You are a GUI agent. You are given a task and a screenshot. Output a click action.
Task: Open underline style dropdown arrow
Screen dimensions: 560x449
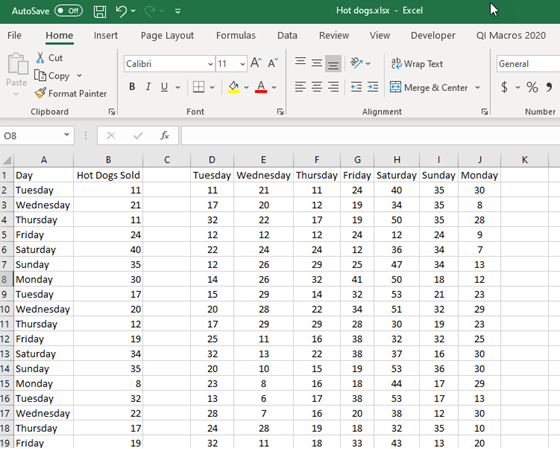178,87
